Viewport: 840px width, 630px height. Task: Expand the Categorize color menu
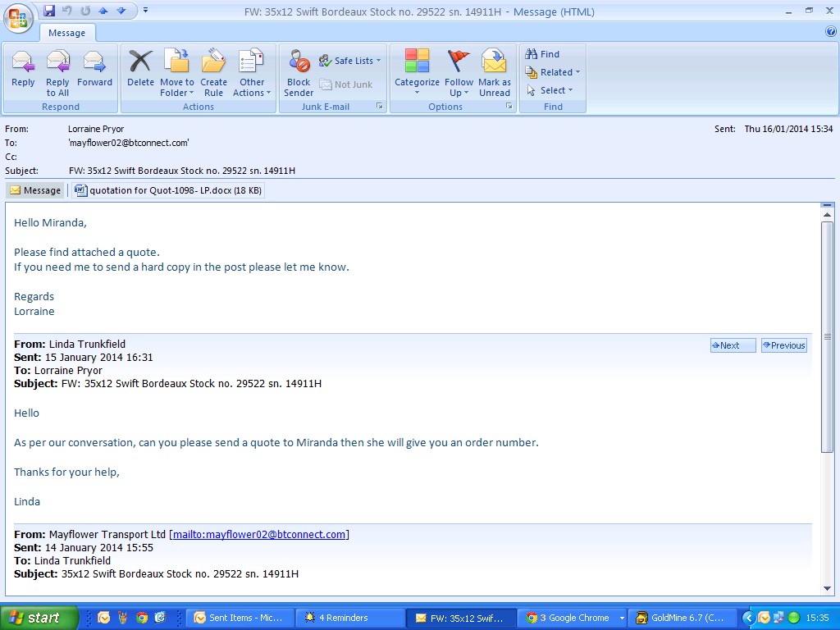[417, 72]
